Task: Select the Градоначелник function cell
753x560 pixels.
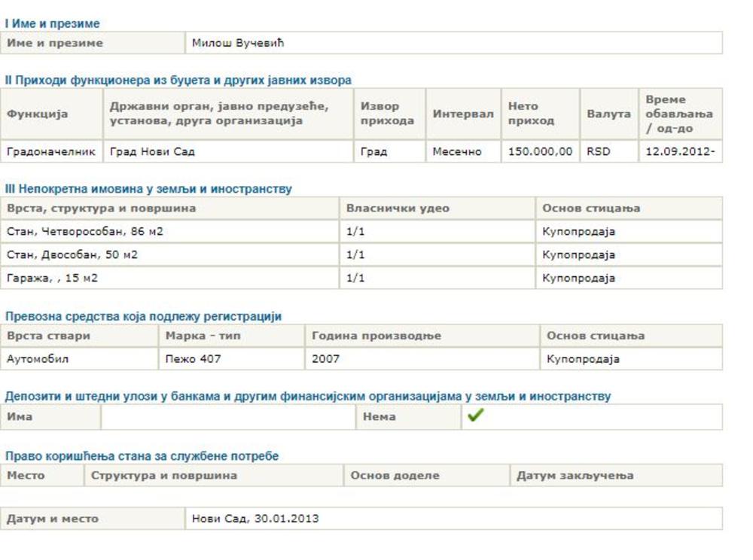Action: coord(51,151)
